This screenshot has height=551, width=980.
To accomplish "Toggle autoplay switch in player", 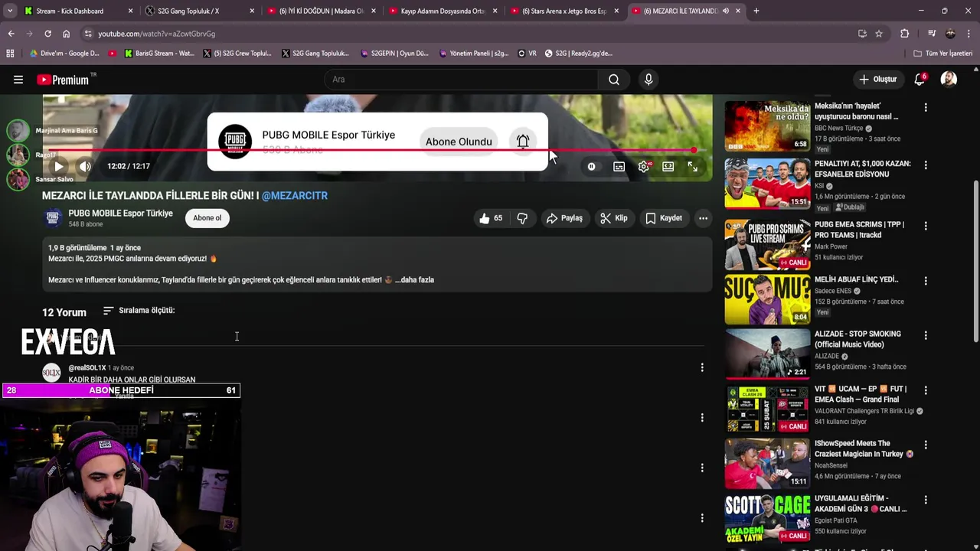I will pos(591,166).
